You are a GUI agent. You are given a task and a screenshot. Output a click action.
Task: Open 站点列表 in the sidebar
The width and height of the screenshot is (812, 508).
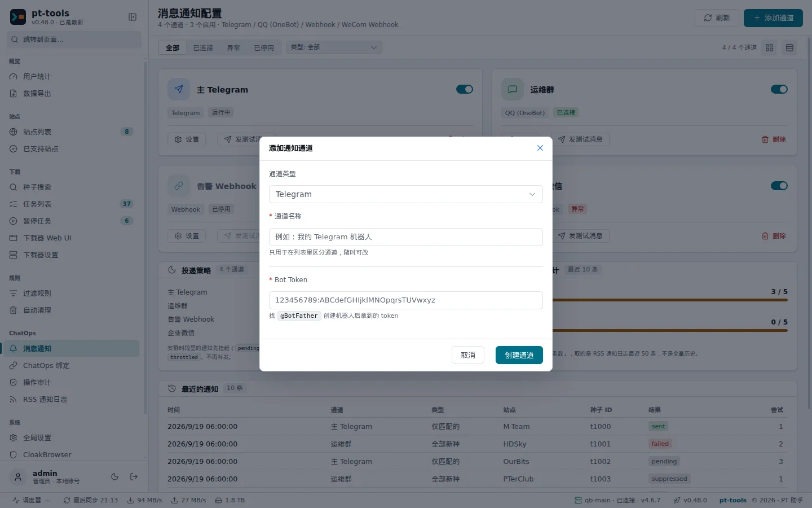[71, 132]
